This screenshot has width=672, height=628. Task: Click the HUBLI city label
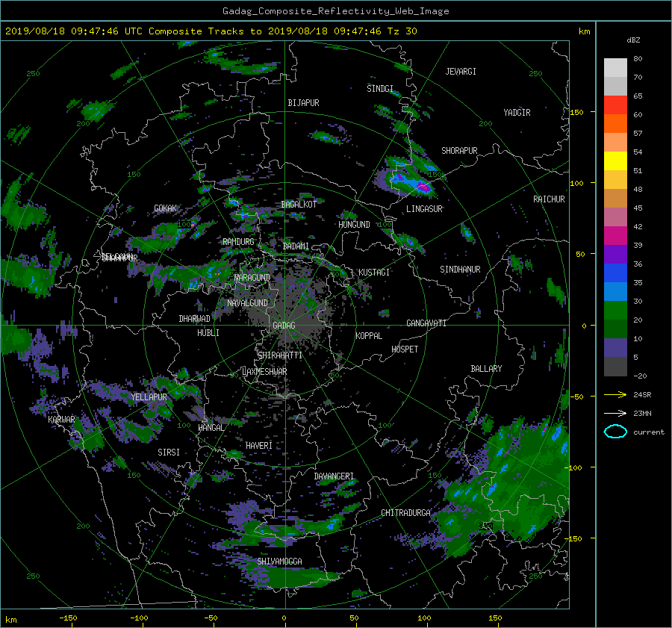click(208, 332)
